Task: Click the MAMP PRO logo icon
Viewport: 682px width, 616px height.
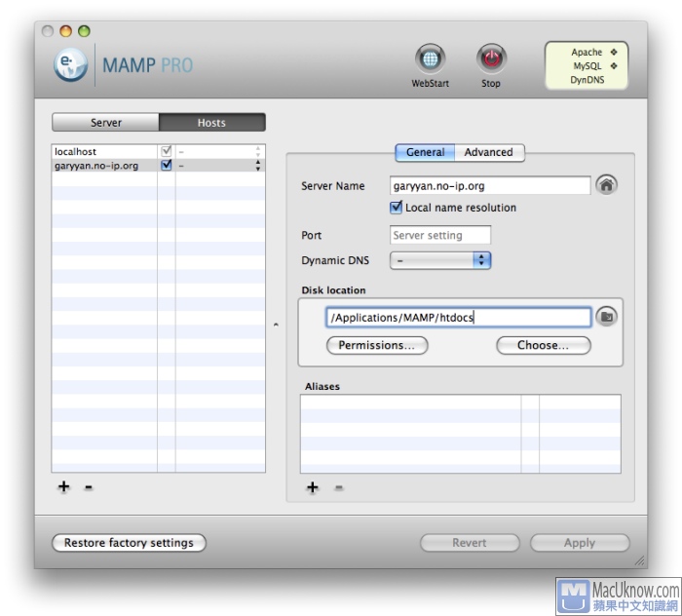Action: (71, 65)
